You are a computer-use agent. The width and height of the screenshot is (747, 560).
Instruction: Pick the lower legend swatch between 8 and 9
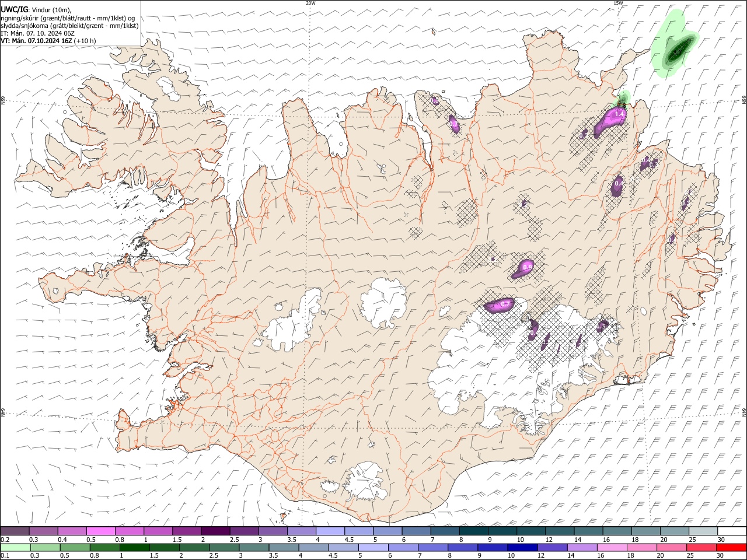[x=463, y=547]
